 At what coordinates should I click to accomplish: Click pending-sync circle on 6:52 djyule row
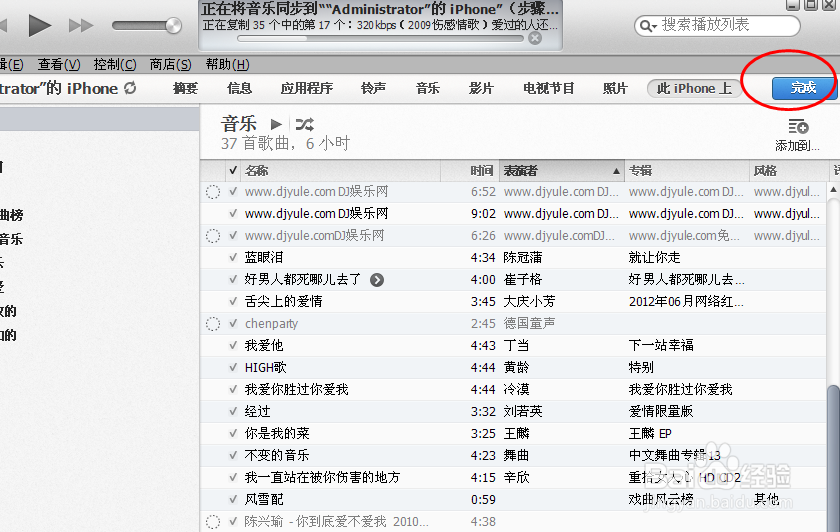pos(213,192)
